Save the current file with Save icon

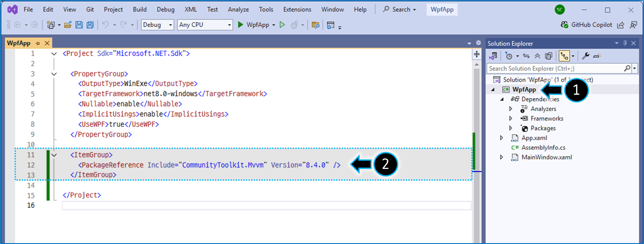[x=79, y=25]
